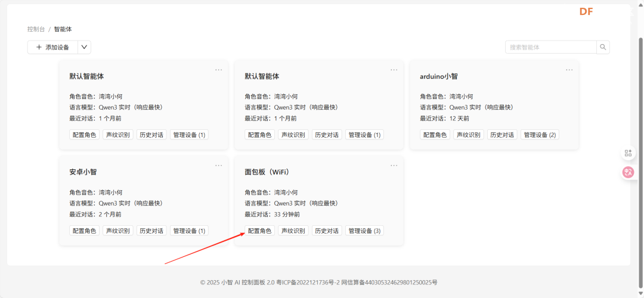Open the more options menu on arduino小智 card
This screenshot has height=298, width=644.
569,70
